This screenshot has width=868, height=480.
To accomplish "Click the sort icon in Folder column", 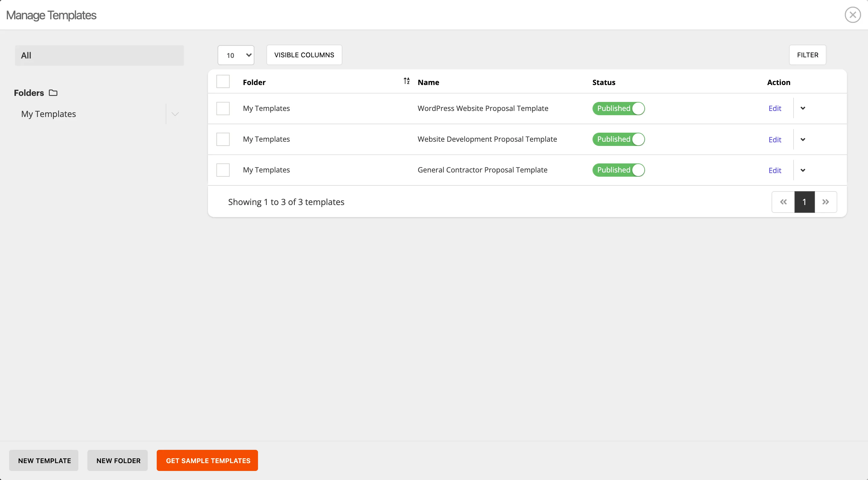I will 406,81.
